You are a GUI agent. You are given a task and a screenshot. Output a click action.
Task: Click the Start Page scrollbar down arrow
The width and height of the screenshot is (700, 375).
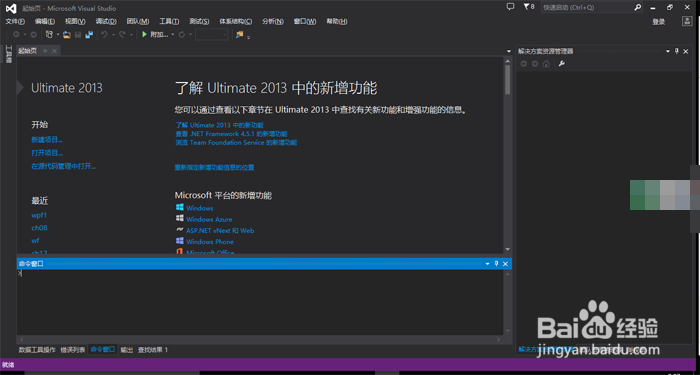[x=508, y=249]
